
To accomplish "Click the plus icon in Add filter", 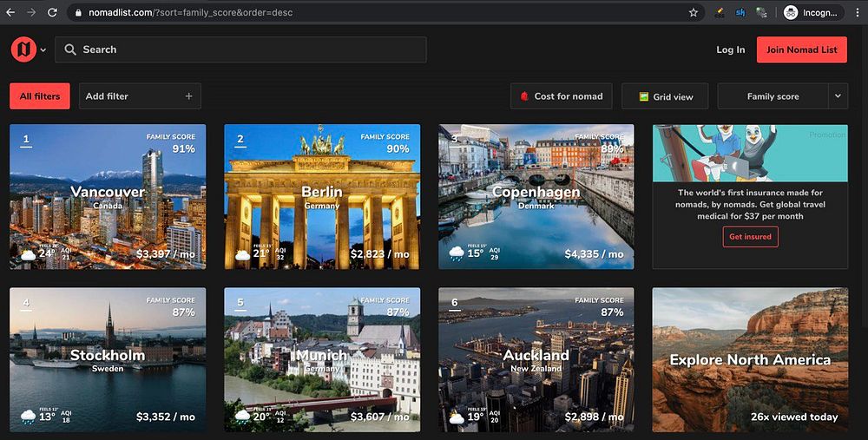I will (x=188, y=95).
